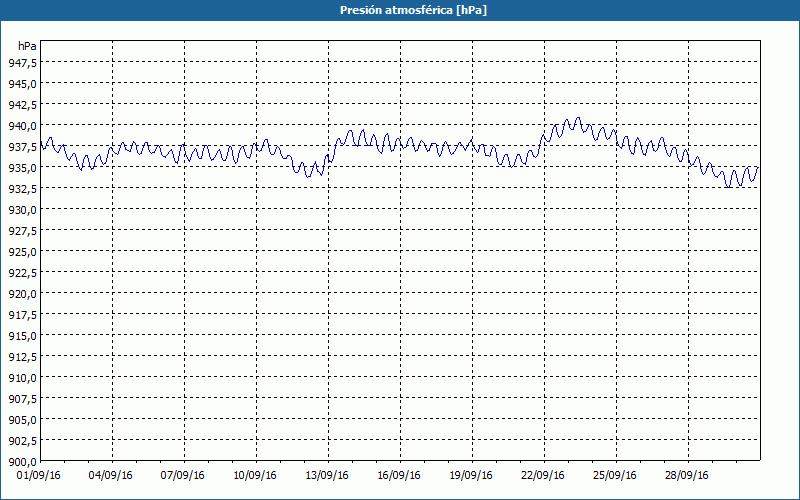This screenshot has height=500, width=800.
Task: Select the 942,5 axis value
Action: click(x=22, y=104)
